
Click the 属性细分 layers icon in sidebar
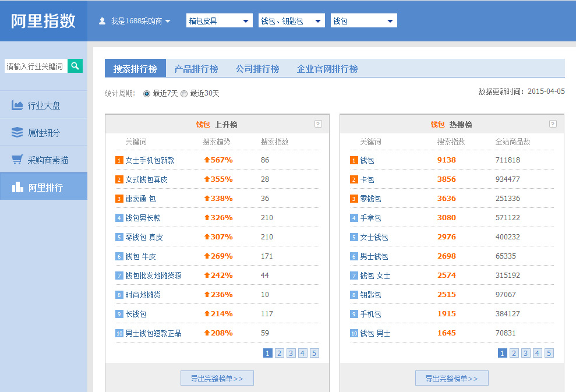(17, 132)
